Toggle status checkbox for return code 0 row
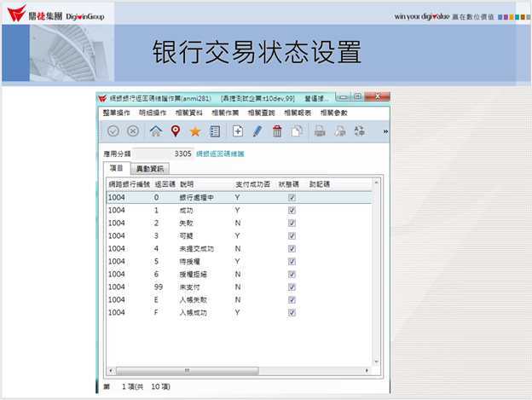This screenshot has width=532, height=400. coord(292,198)
